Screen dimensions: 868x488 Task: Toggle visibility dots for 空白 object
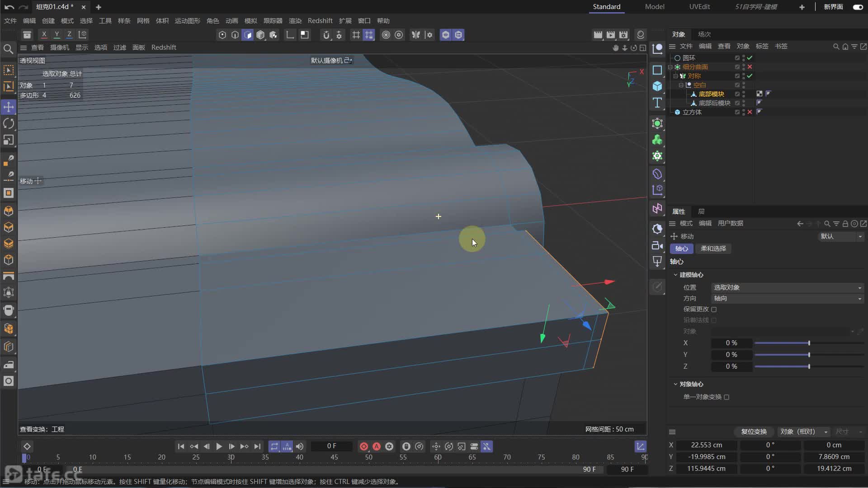tap(744, 85)
